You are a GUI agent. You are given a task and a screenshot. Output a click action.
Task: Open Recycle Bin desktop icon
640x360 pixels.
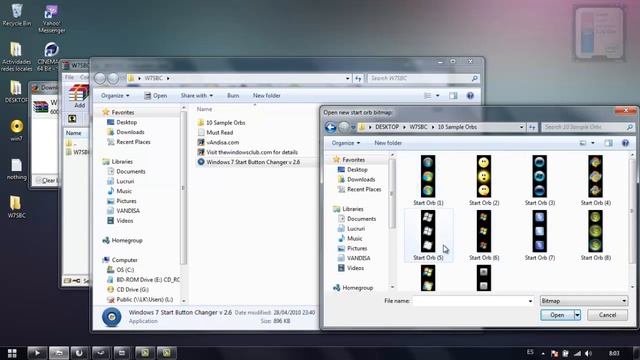click(x=17, y=15)
